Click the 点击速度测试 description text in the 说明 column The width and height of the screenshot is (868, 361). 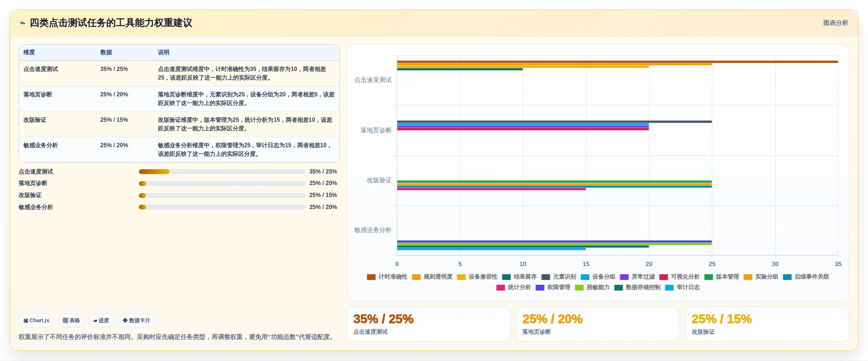point(242,73)
